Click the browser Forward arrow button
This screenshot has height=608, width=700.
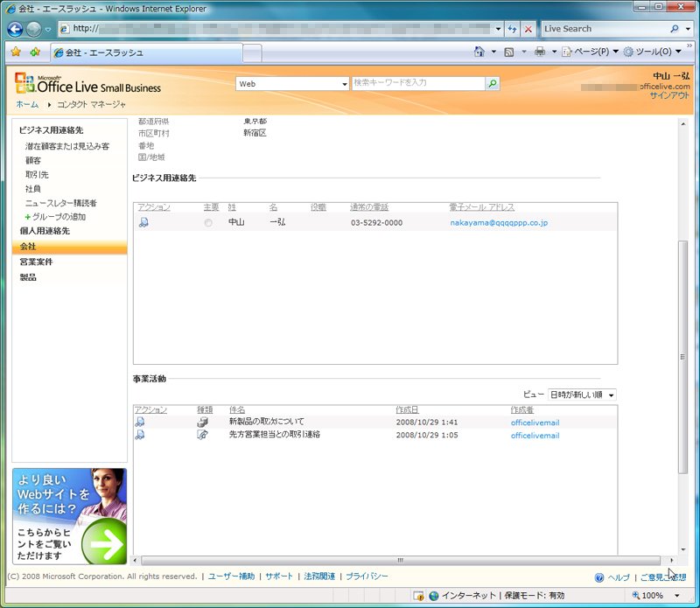pyautogui.click(x=33, y=30)
